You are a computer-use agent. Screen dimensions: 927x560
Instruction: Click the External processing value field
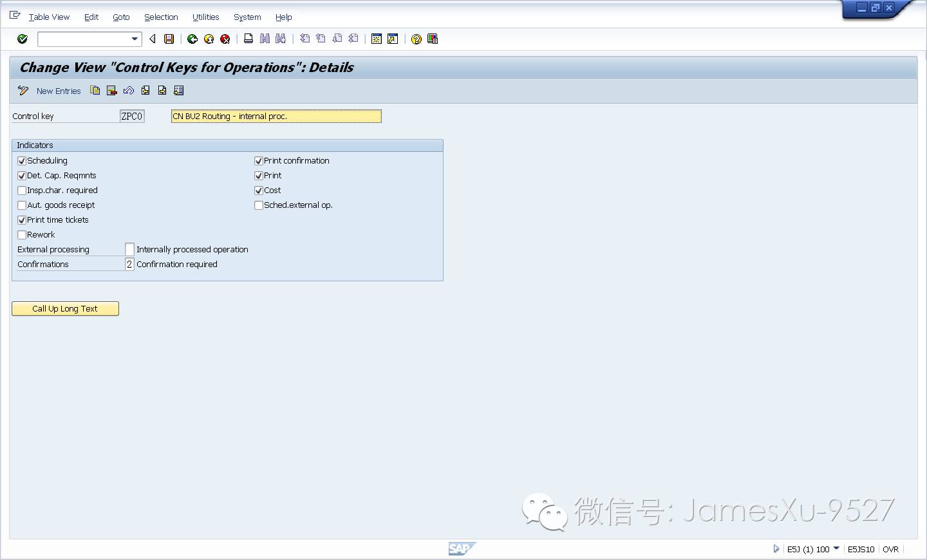[129, 250]
